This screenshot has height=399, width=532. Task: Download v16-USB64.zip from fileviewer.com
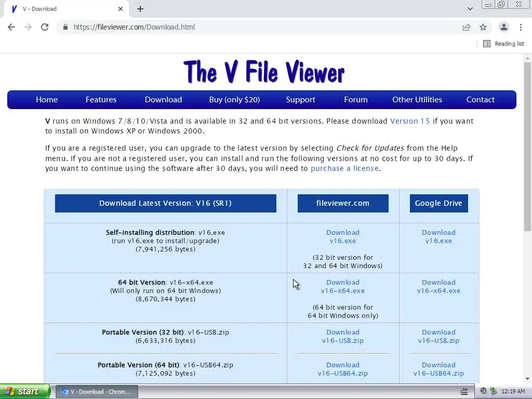tap(343, 369)
